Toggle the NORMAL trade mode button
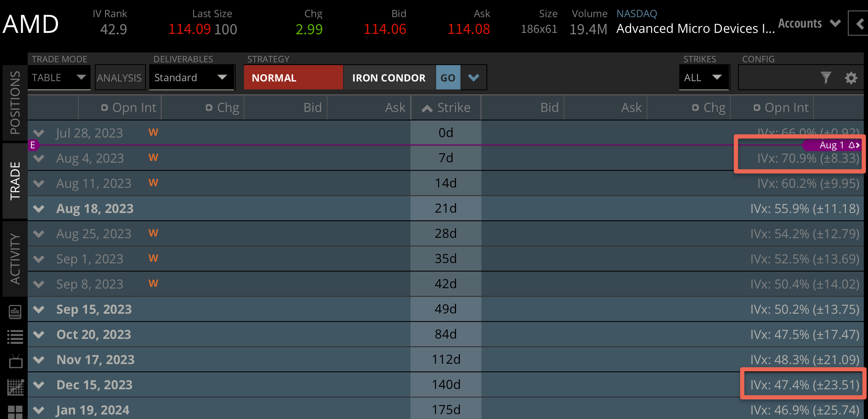The height and width of the screenshot is (419, 868). pos(293,78)
